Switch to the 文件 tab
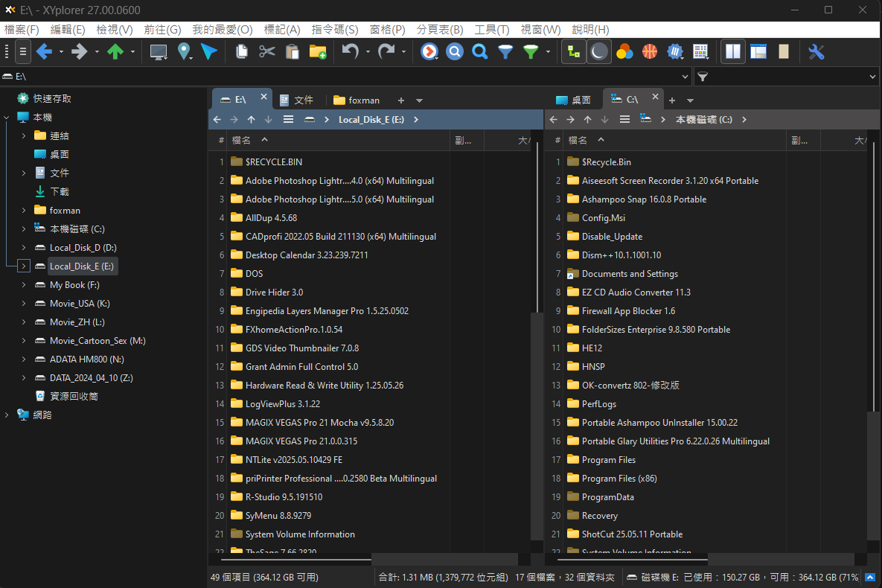Viewport: 882px width, 588px height. (297, 100)
